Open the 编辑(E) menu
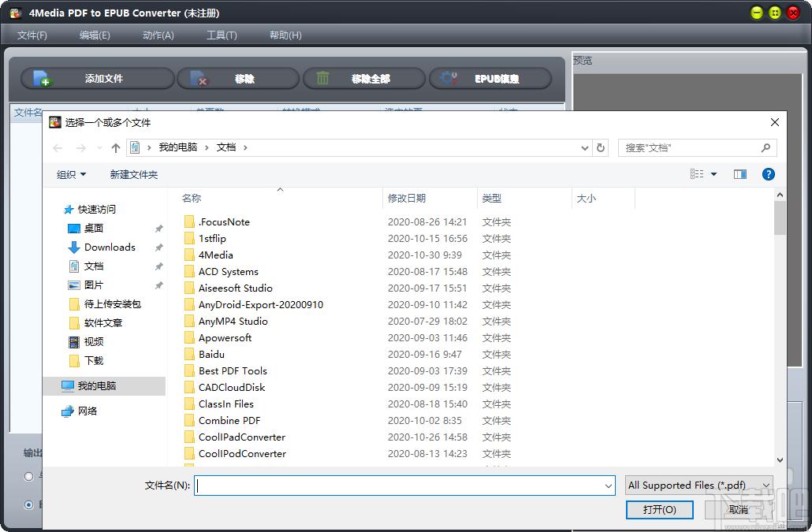 click(x=95, y=35)
